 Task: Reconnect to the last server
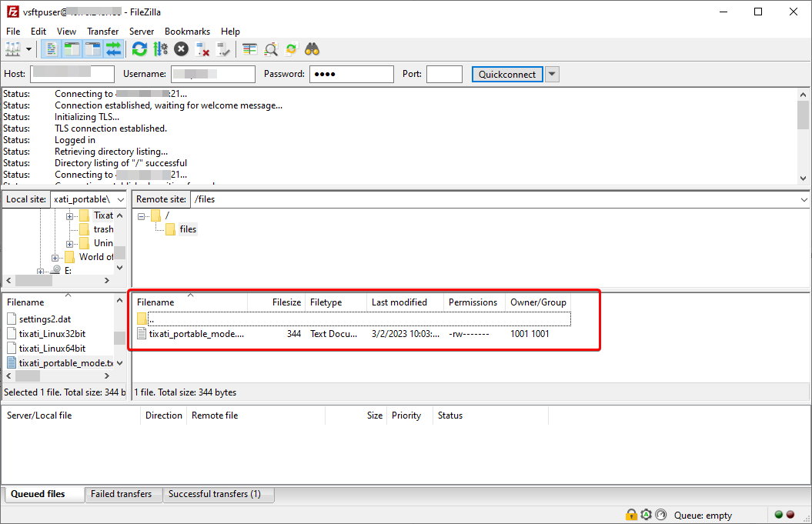click(x=223, y=49)
